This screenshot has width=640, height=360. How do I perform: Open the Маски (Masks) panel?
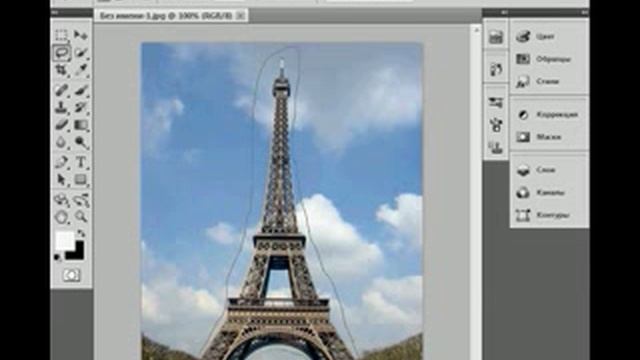(x=549, y=137)
